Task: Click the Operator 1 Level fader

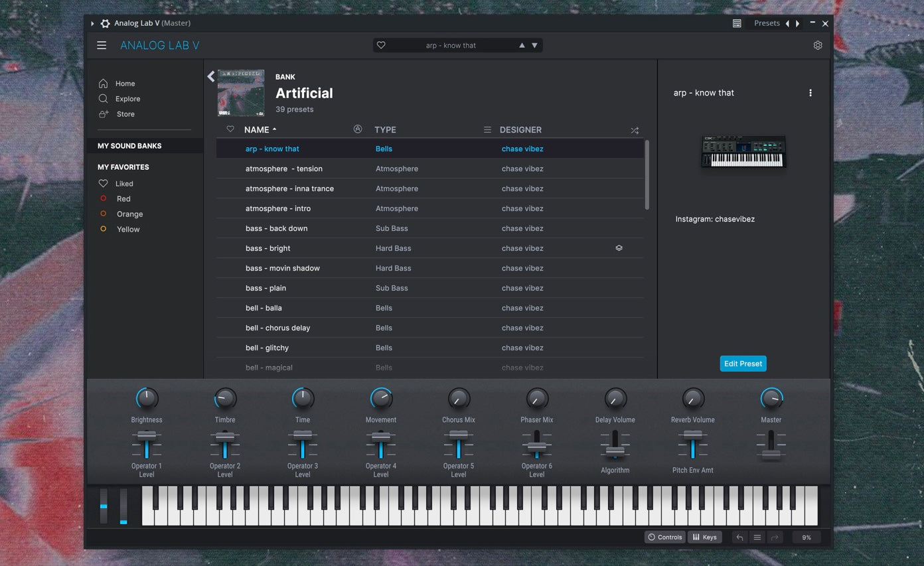Action: (147, 445)
